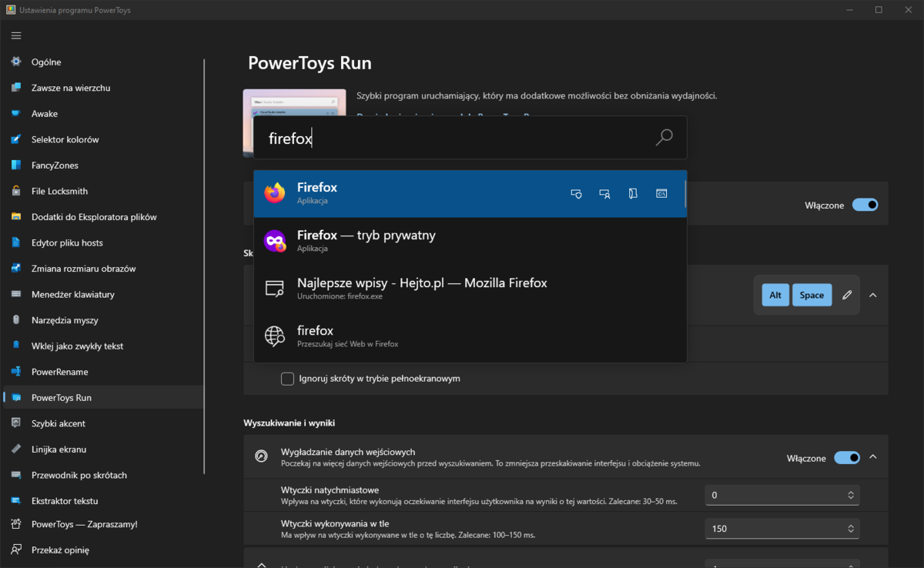Click the Zawsze na wierzchu sidebar icon

tap(16, 88)
